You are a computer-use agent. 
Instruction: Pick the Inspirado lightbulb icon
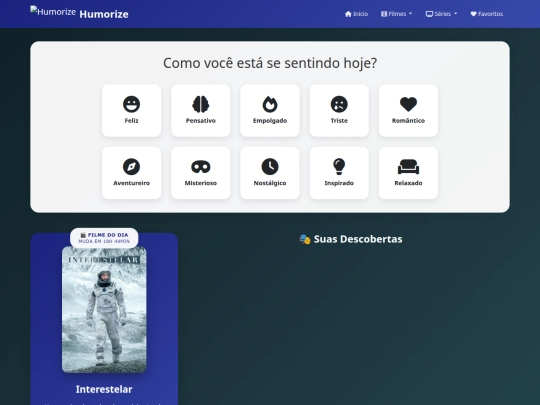tap(339, 167)
